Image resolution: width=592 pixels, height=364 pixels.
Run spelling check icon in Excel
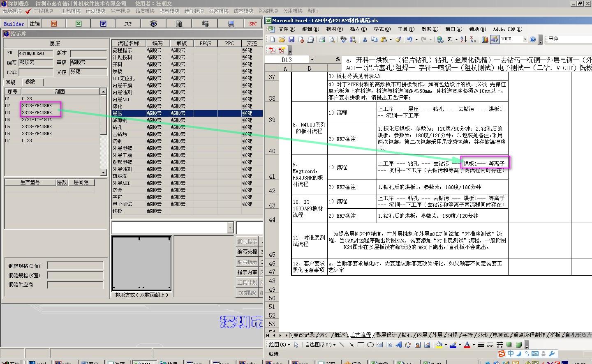(344, 39)
